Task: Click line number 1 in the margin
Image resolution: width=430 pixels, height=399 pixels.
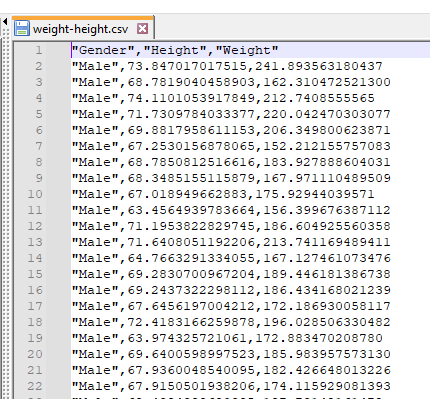Action: click(39, 50)
